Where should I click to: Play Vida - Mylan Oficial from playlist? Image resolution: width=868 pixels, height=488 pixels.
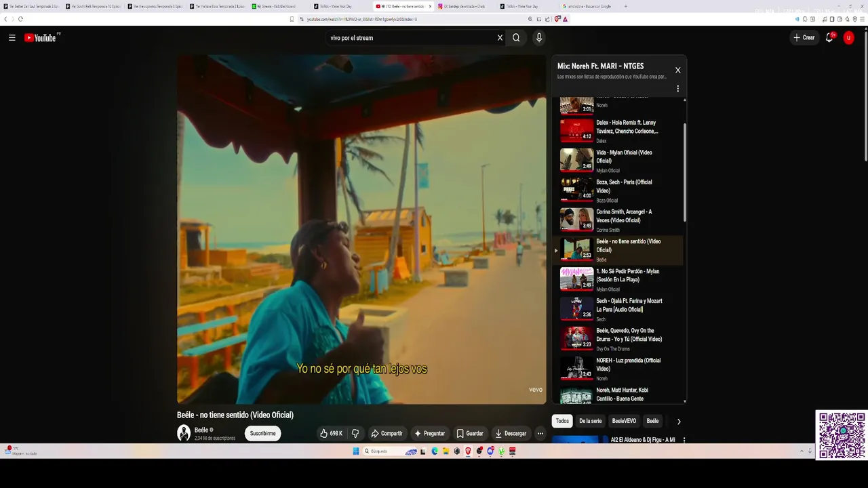point(617,161)
